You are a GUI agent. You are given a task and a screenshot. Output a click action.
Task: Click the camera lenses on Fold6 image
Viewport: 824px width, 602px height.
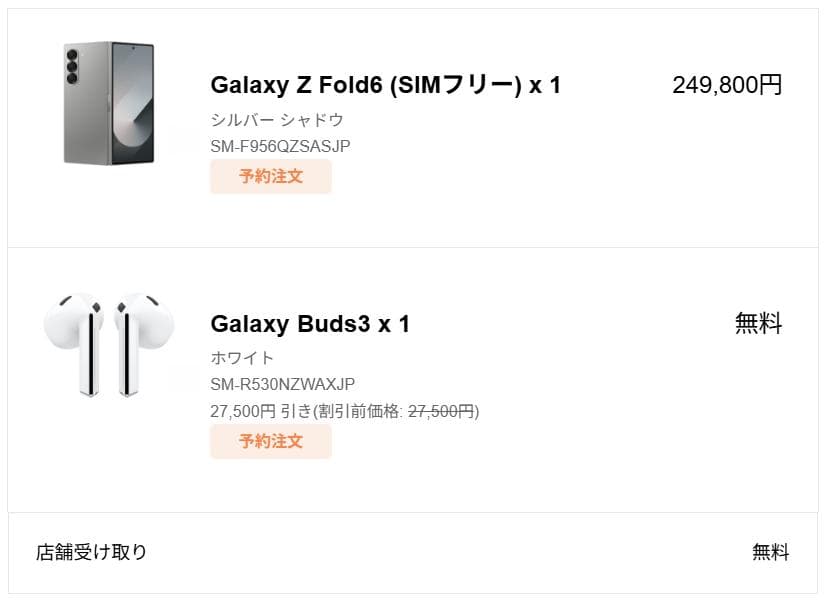pos(74,72)
